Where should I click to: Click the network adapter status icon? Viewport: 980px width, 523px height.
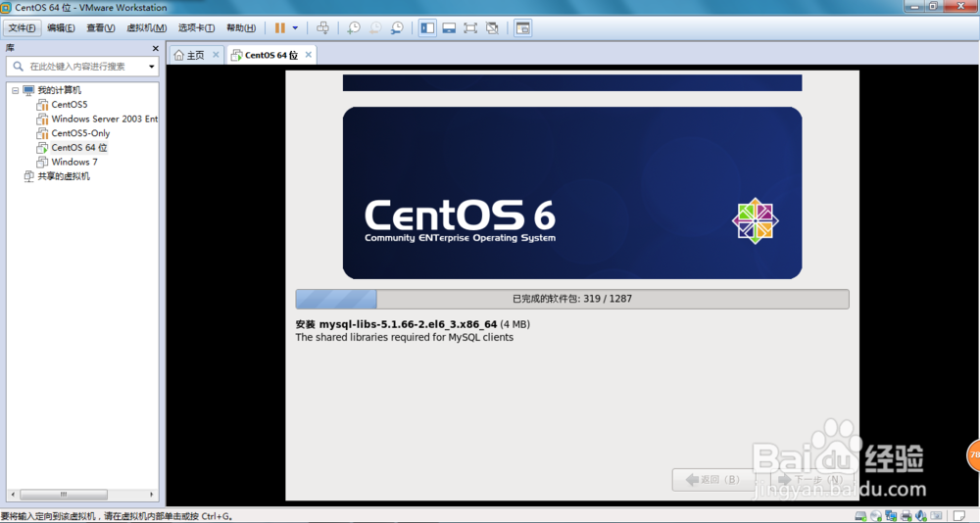(891, 516)
